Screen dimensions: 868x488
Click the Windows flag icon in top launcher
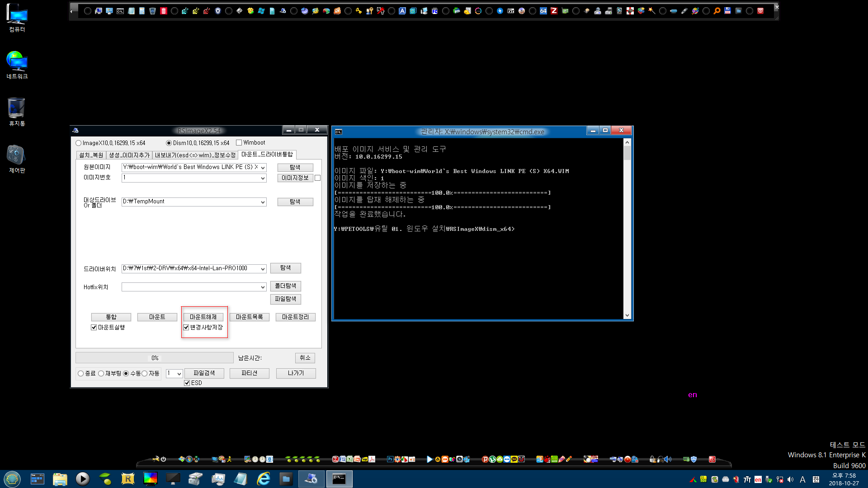pyautogui.click(x=261, y=11)
